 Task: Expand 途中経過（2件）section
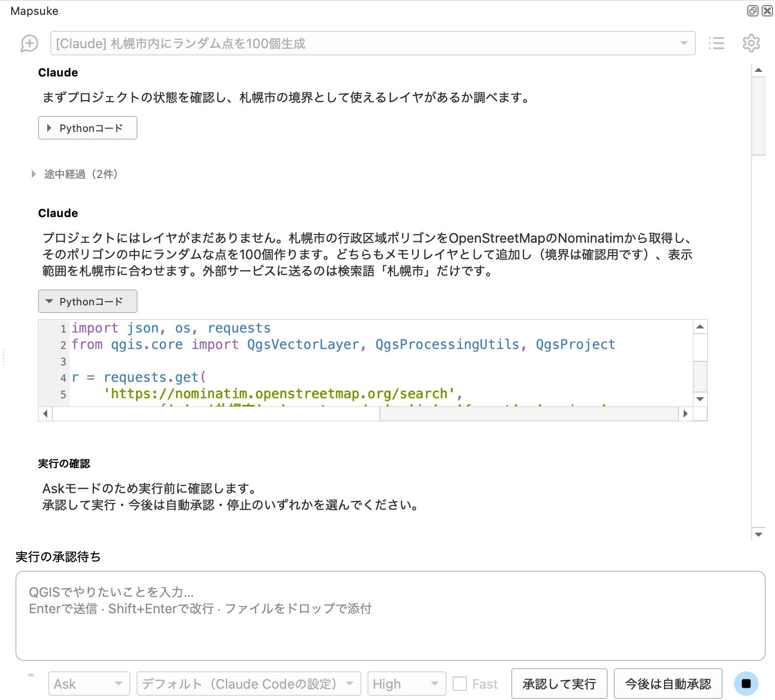pos(75,174)
